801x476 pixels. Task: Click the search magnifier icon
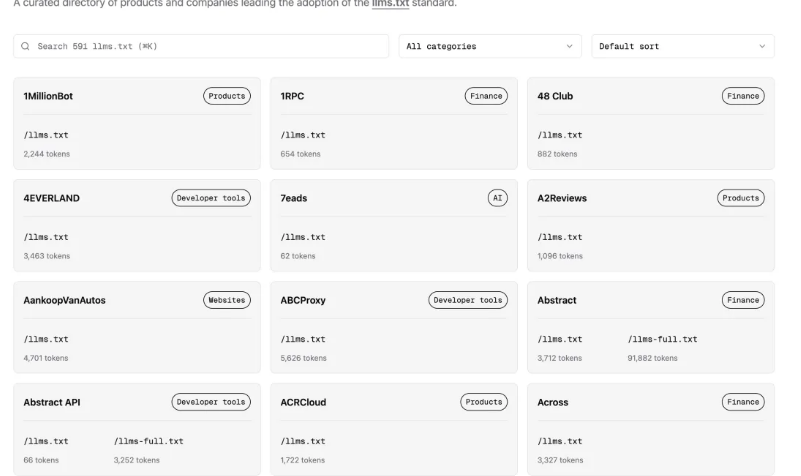tap(25, 46)
